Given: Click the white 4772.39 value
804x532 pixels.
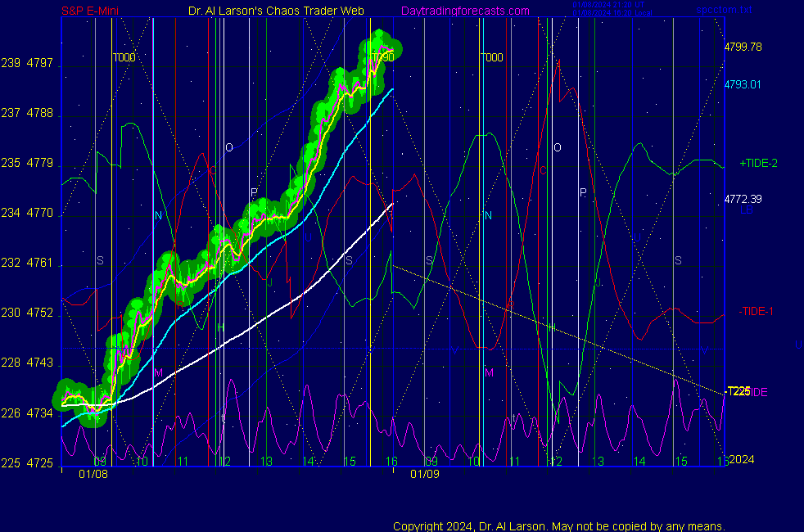Looking at the screenshot, I should point(743,199).
